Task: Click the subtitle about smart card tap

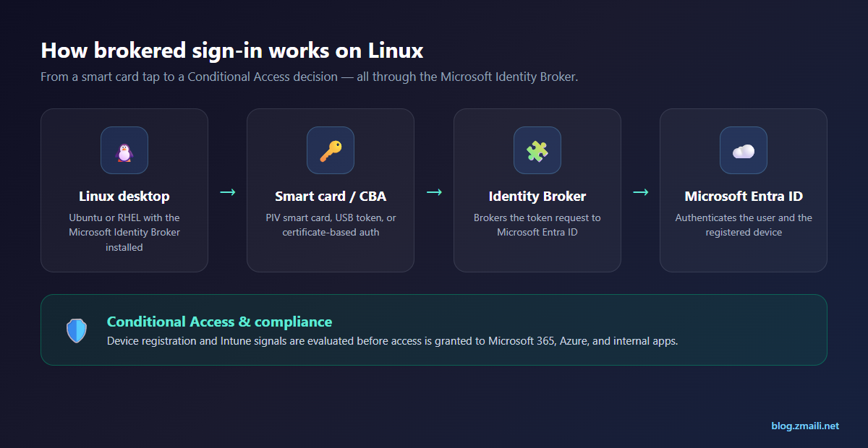Action: point(310,77)
